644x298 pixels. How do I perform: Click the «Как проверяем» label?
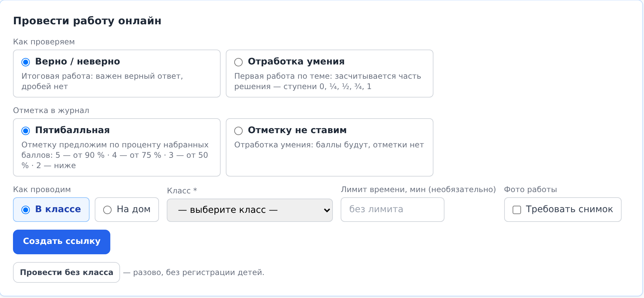[44, 42]
